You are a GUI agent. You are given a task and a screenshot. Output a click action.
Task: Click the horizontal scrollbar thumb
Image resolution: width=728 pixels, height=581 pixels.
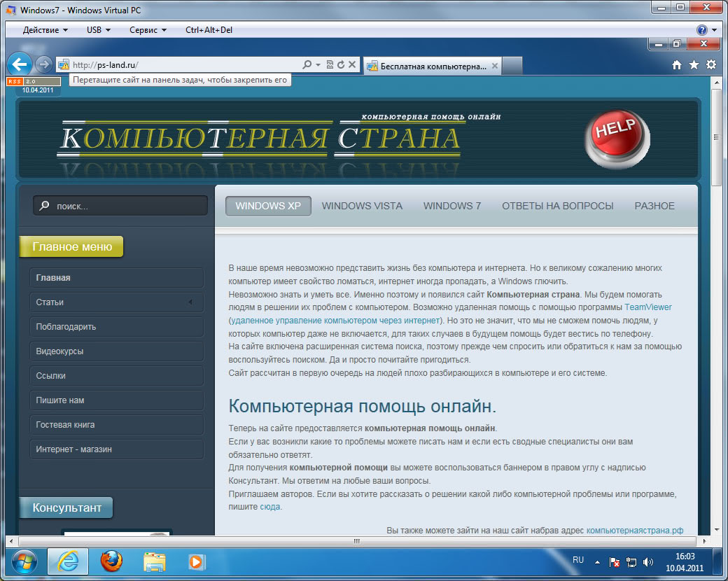tap(356, 541)
